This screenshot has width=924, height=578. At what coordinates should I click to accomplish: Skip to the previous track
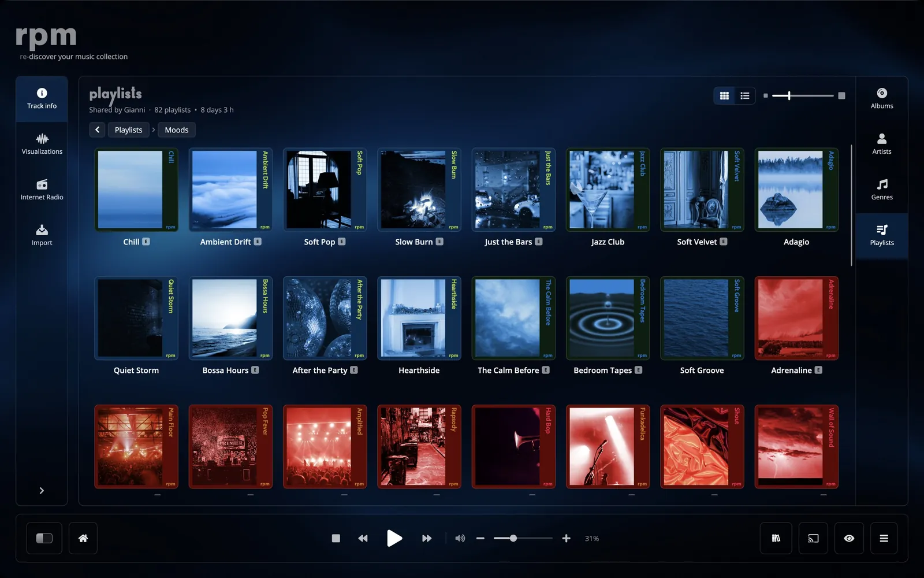click(363, 538)
